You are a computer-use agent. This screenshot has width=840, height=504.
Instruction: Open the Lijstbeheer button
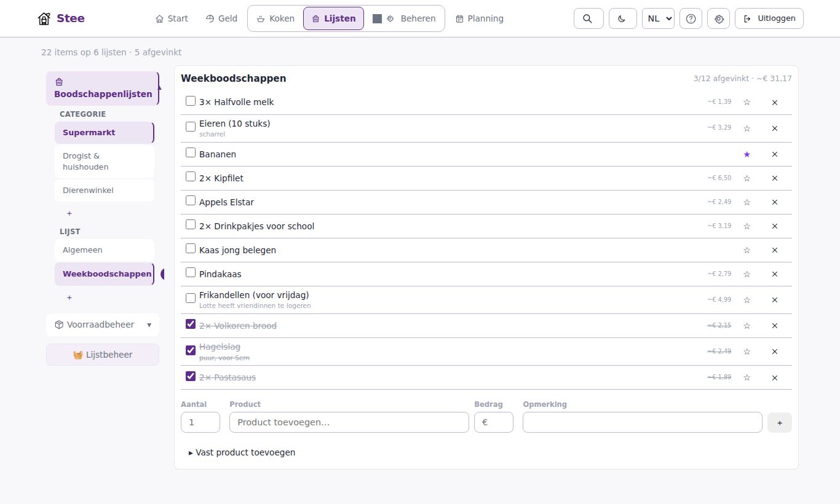point(103,355)
